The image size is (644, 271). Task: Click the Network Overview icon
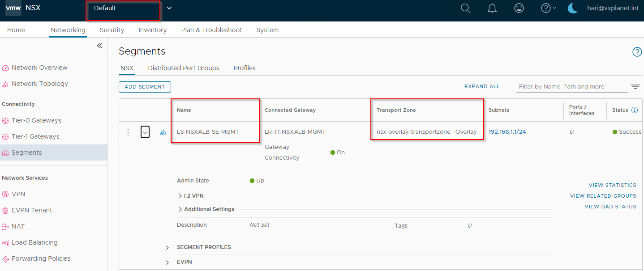[x=5, y=68]
